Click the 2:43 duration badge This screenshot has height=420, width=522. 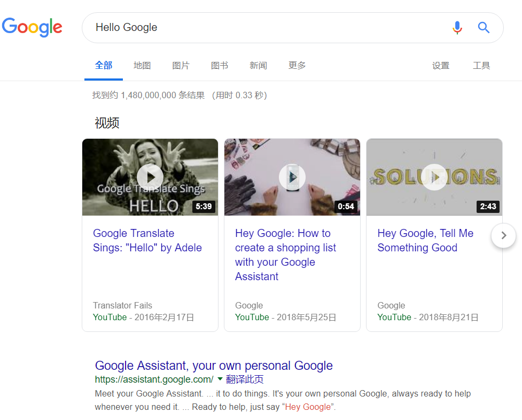point(488,207)
